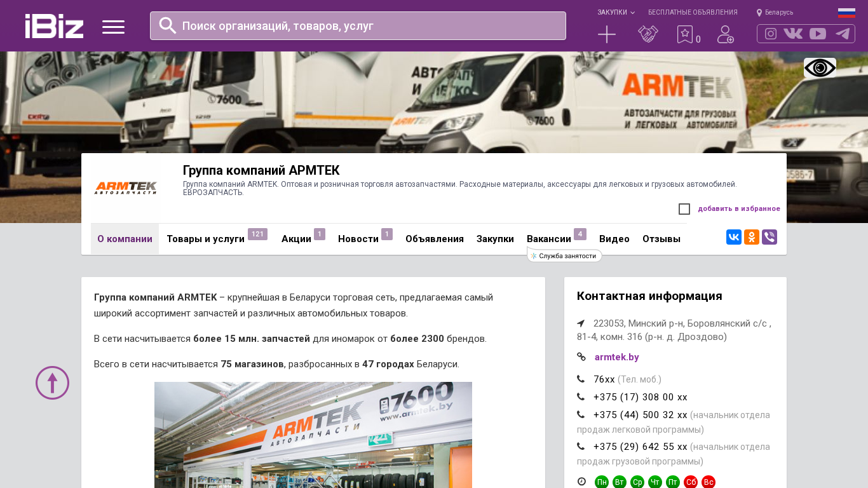Open Бесплатные объявления link
Viewport: 868px width, 488px height.
coord(693,13)
